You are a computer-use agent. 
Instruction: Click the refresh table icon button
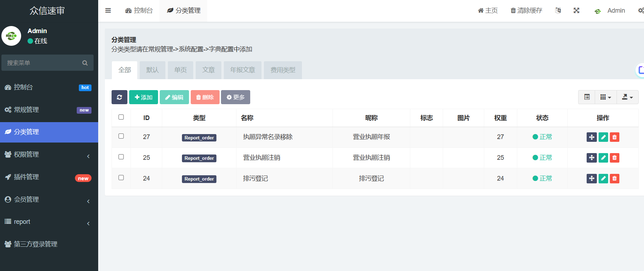pos(119,97)
